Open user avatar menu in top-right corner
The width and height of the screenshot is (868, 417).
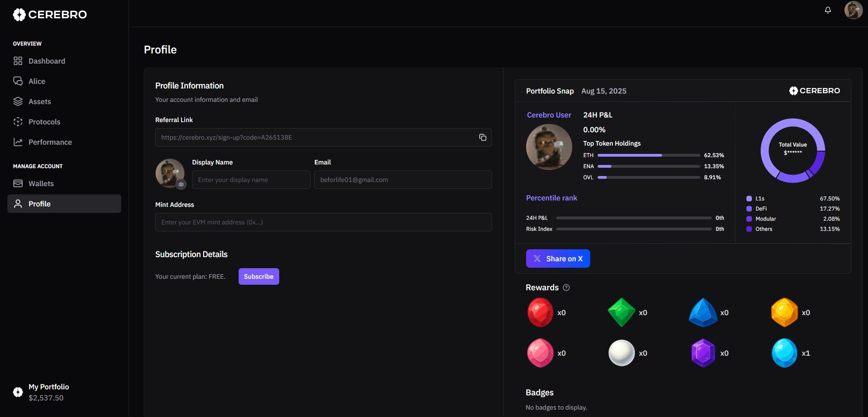(853, 10)
